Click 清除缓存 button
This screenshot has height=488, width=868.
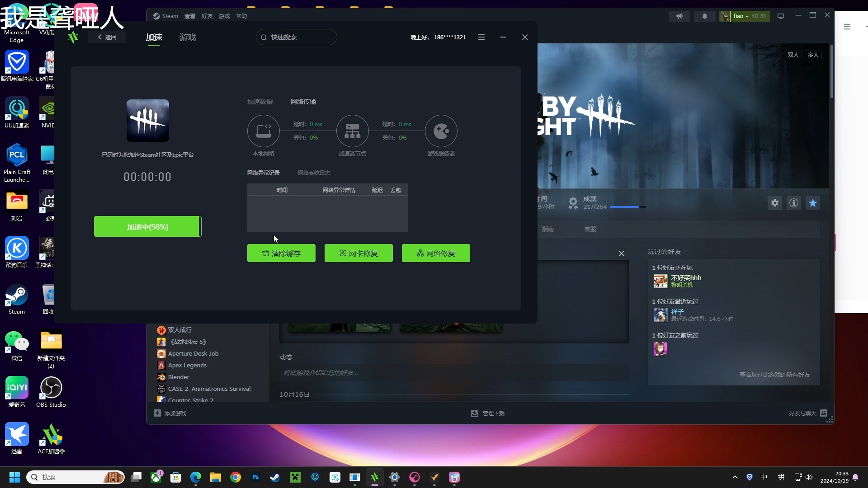pos(281,253)
